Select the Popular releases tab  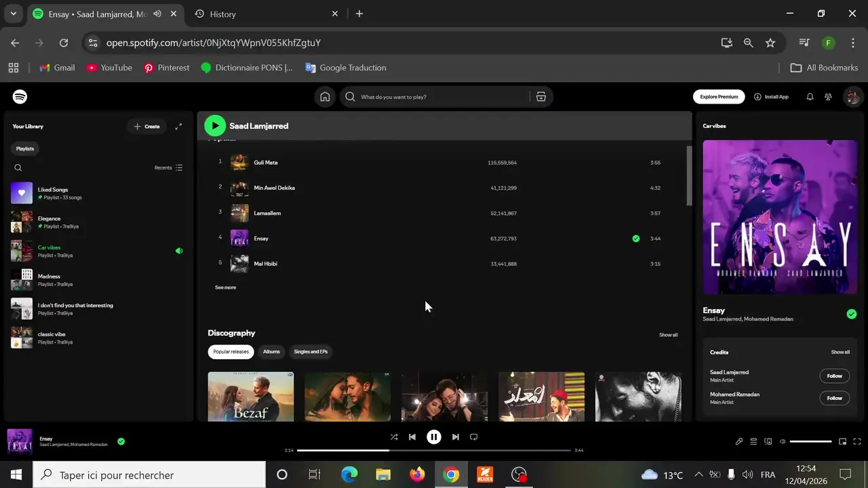coord(231,352)
